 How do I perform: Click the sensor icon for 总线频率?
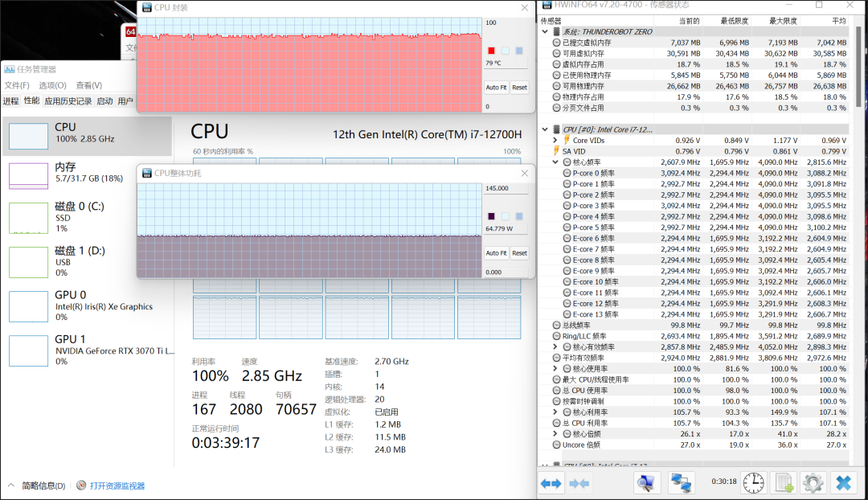click(x=556, y=325)
